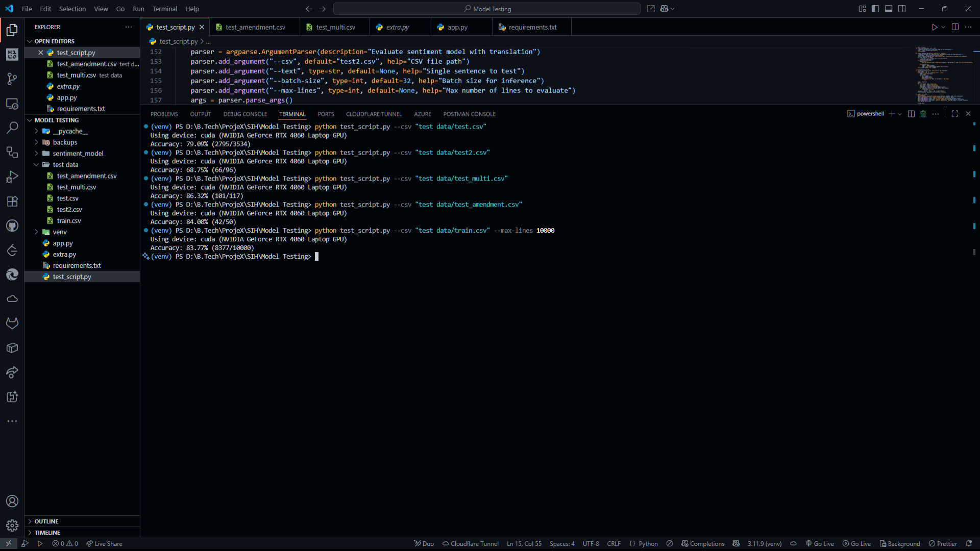Click Go Live in status bar
Viewport: 980px width, 551px height.
(x=820, y=544)
